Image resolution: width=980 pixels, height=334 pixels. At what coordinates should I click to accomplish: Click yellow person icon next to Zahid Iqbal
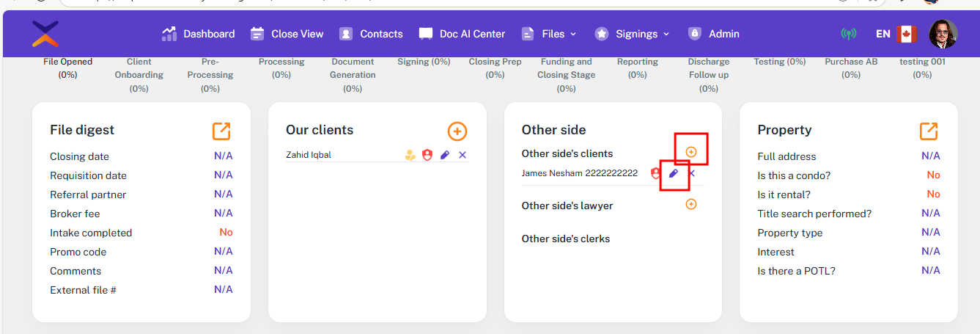coord(410,155)
